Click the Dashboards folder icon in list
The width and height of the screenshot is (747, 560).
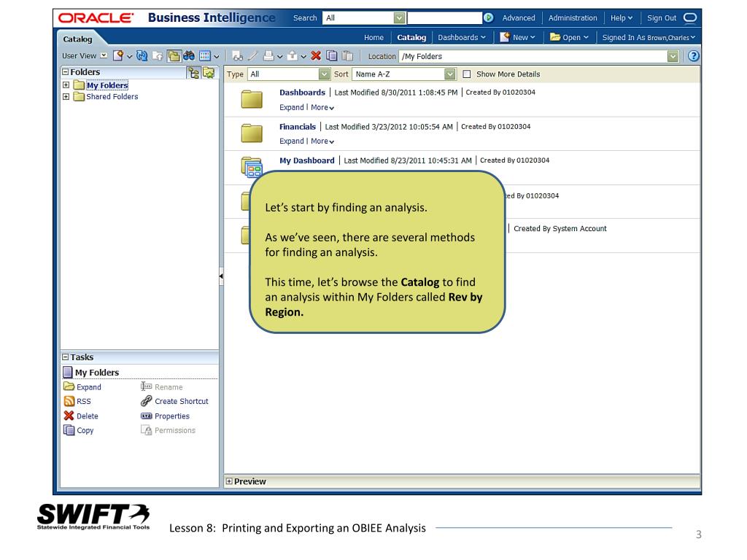click(x=252, y=99)
